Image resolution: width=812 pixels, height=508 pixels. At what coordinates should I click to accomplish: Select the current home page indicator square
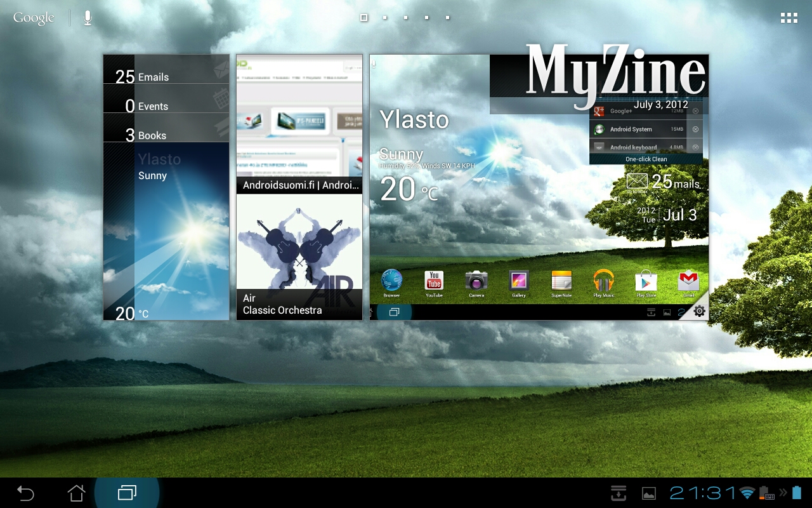364,18
